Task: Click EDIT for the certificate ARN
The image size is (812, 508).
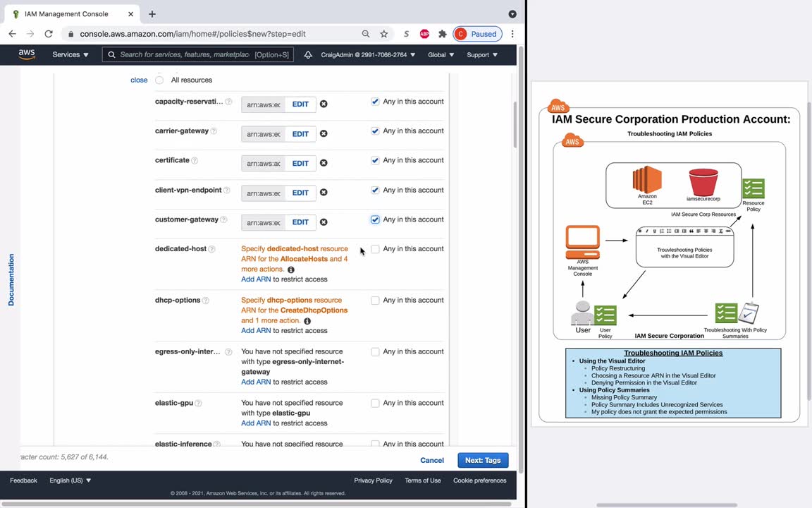Action: (300, 163)
